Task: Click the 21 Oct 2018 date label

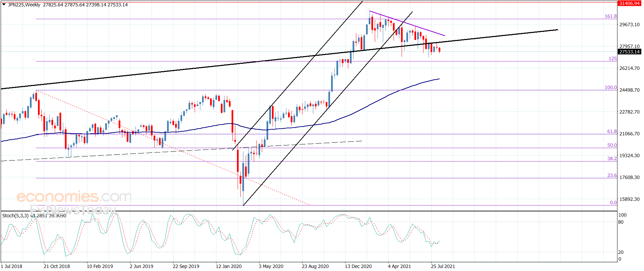Action: pyautogui.click(x=57, y=266)
